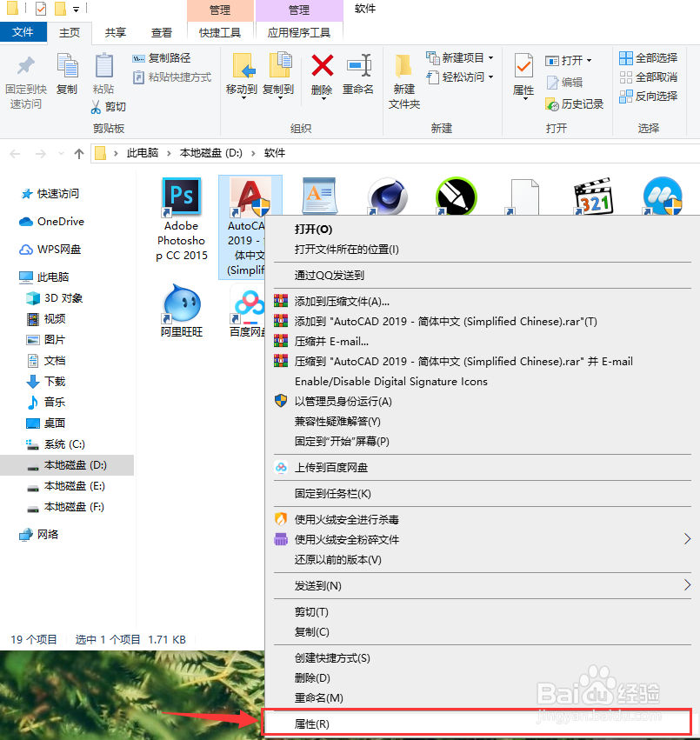700x740 pixels.
Task: Choose Run as administrator (以管理员身份运行)
Action: click(482, 402)
